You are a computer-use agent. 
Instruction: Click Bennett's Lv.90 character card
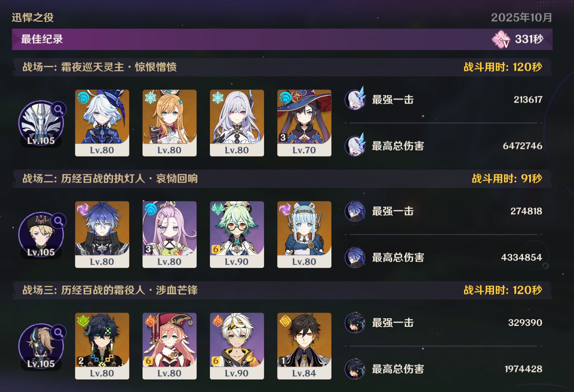click(x=237, y=346)
